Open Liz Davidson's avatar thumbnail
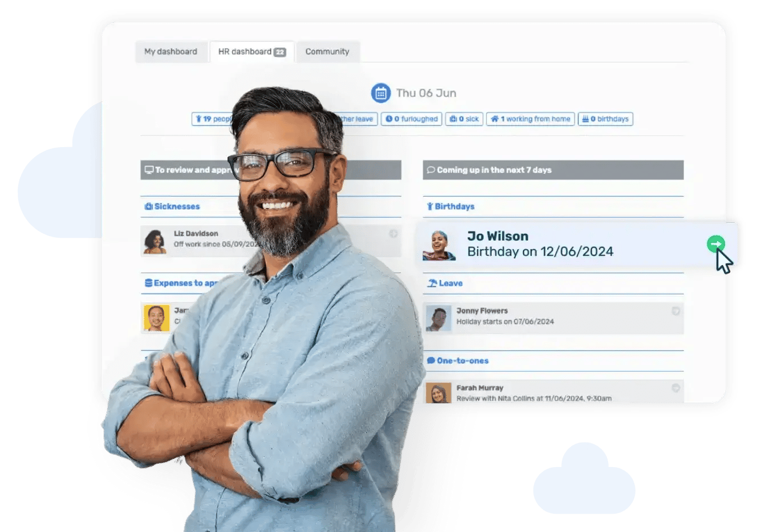Viewport: 765px width, 532px height. (x=155, y=241)
